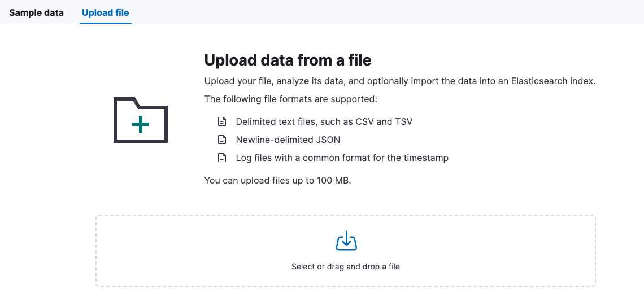Click the 'Upload data from a file' heading

coord(288,60)
